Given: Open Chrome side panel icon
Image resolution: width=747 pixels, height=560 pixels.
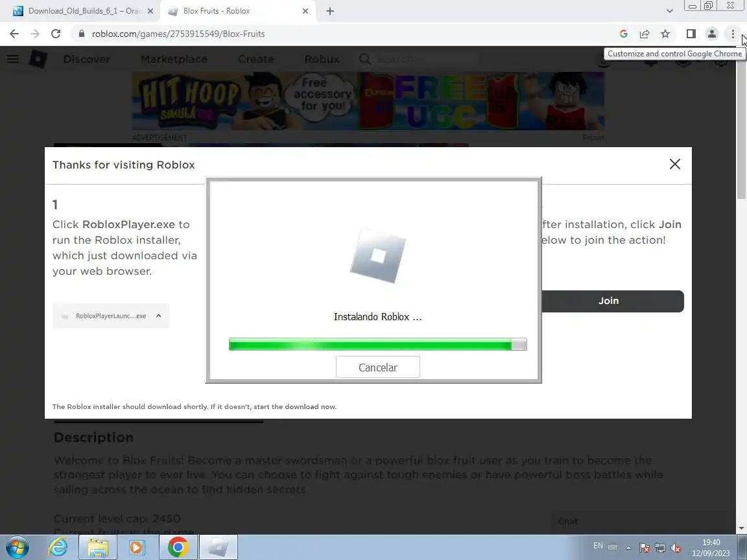Looking at the screenshot, I should click(x=691, y=34).
